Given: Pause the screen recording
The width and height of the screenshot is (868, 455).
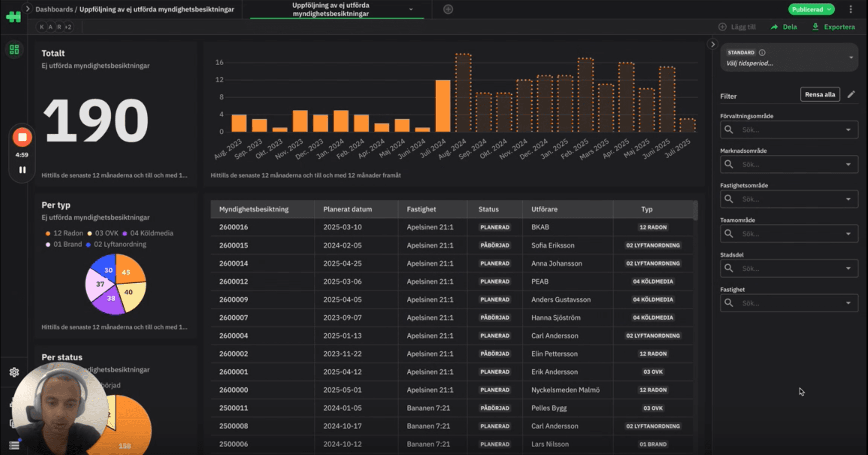Looking at the screenshot, I should point(22,170).
